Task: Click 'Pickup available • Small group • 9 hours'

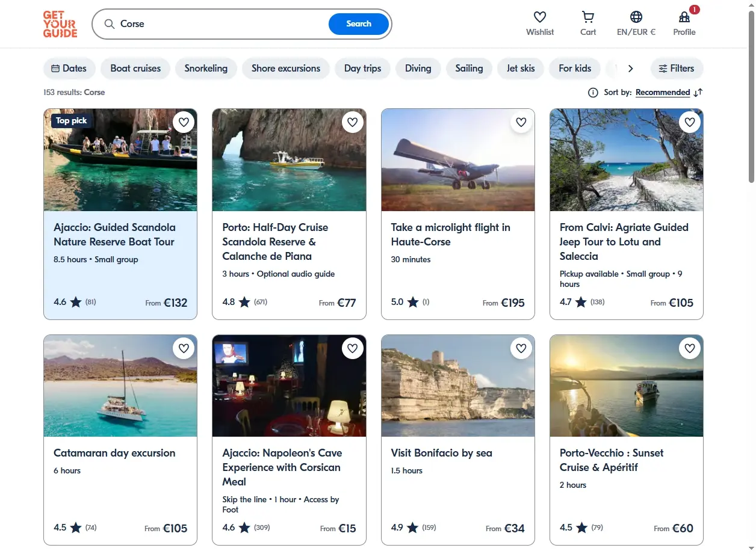Action: (621, 279)
